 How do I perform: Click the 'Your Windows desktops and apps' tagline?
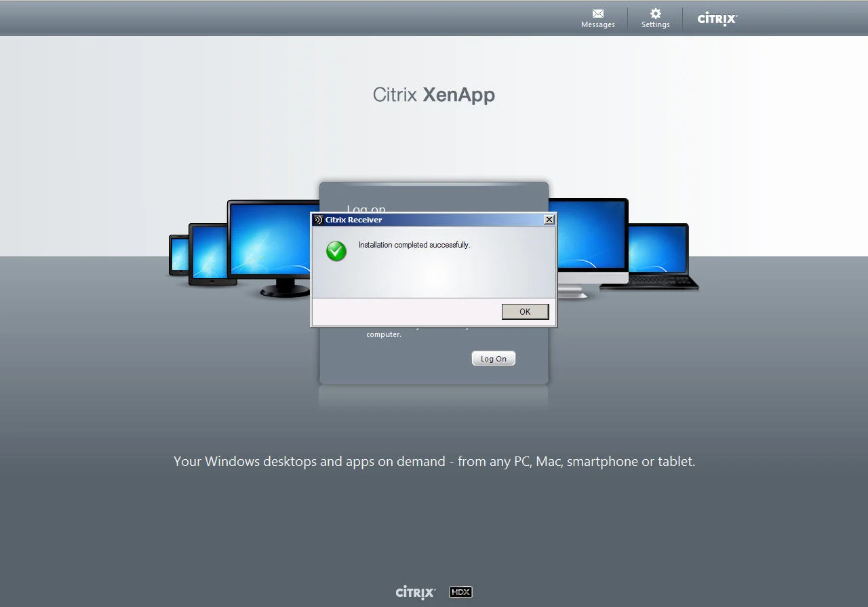434,462
